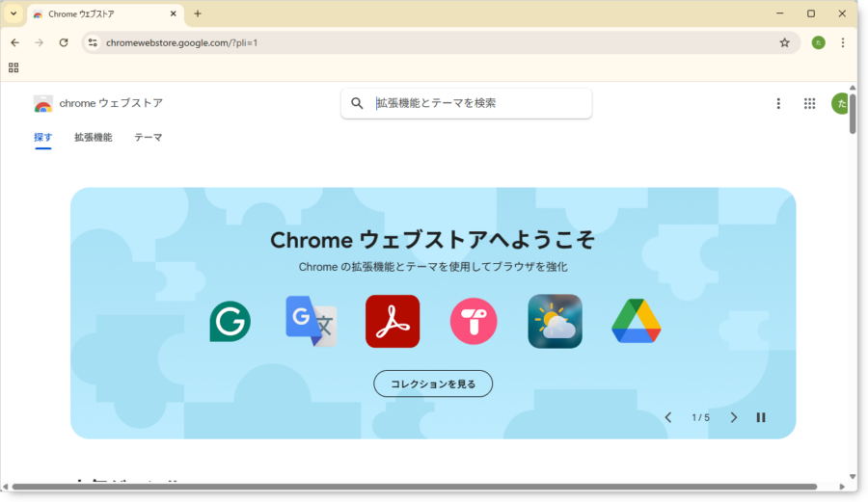Pause the banner carousel autoplay
This screenshot has height=502, width=868.
[761, 417]
